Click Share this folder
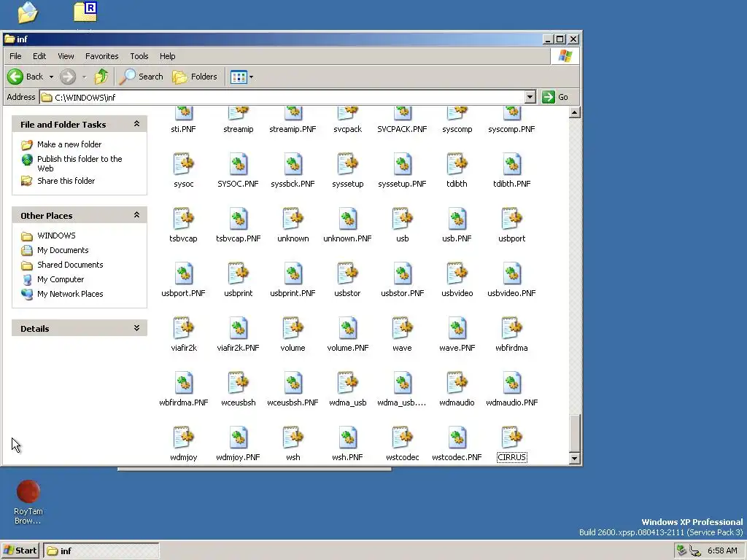 click(x=66, y=181)
